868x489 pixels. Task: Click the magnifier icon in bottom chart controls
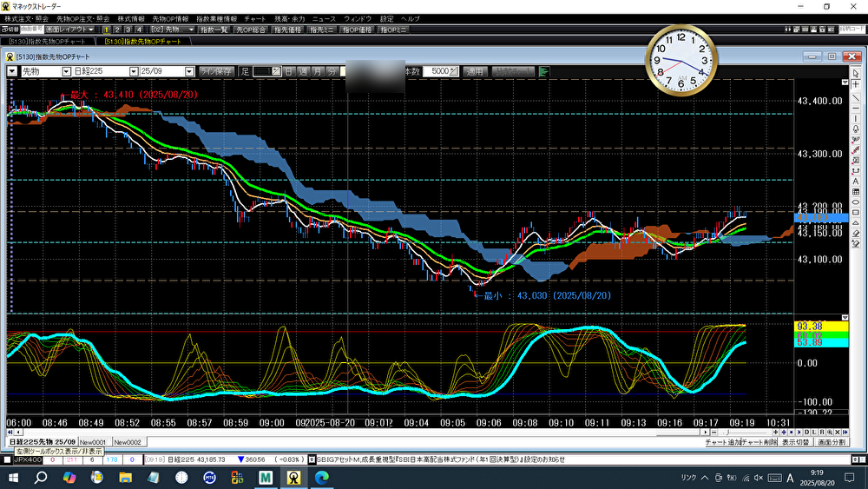point(830,432)
